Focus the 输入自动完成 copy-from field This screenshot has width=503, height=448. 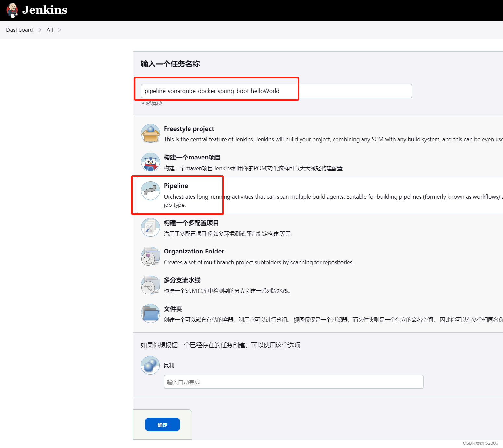(x=294, y=382)
